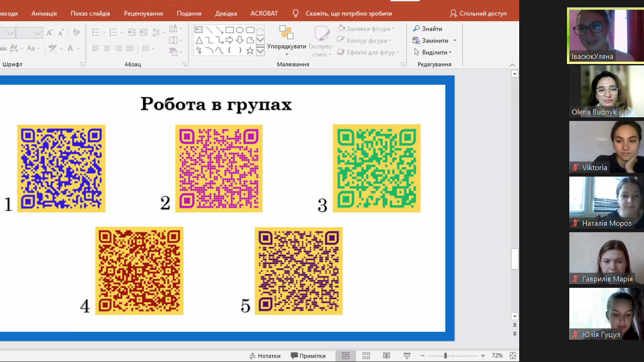Click the Find (Знайти) search icon
Image resolution: width=644 pixels, height=362 pixels.
point(416,29)
